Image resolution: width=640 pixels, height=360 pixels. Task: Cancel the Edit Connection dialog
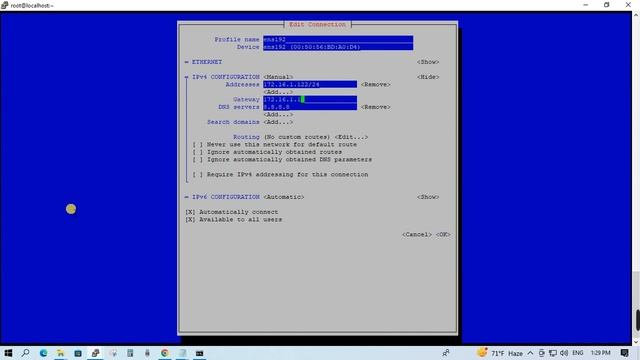pos(417,235)
